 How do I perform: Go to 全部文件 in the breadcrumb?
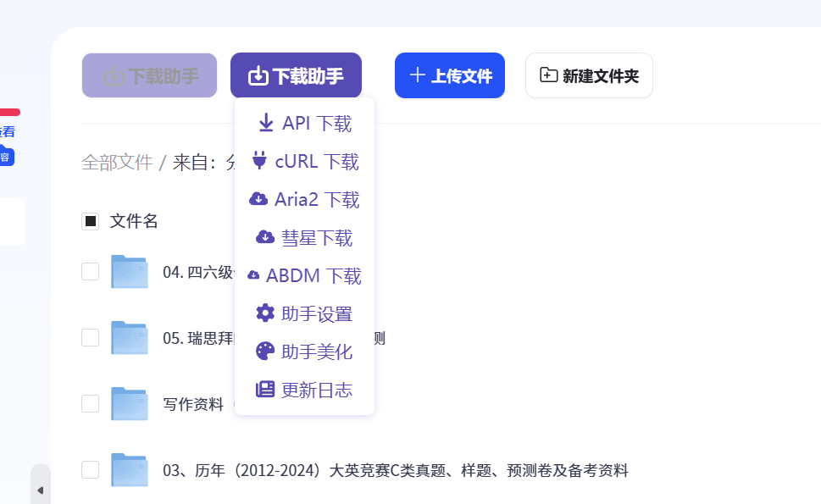pos(117,163)
